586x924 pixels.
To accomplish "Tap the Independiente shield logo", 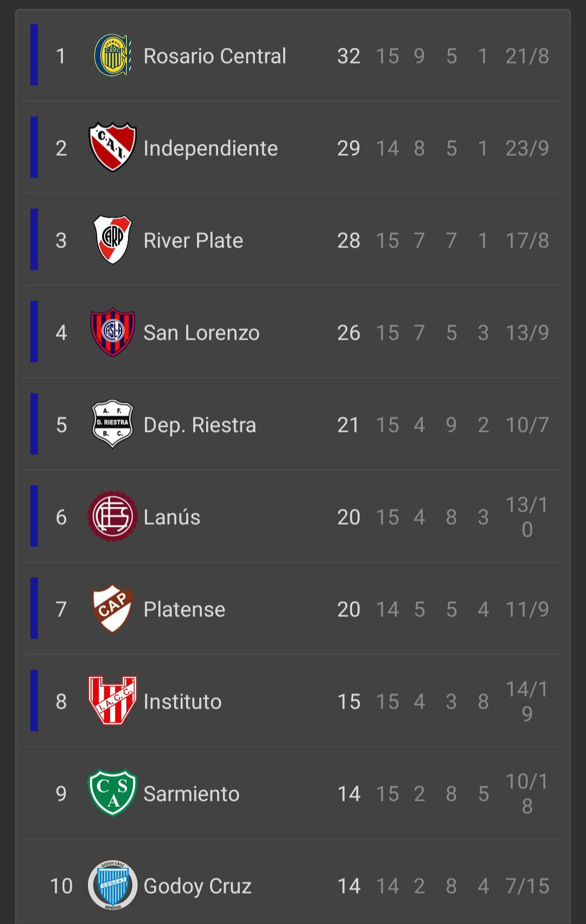I will pos(112,147).
